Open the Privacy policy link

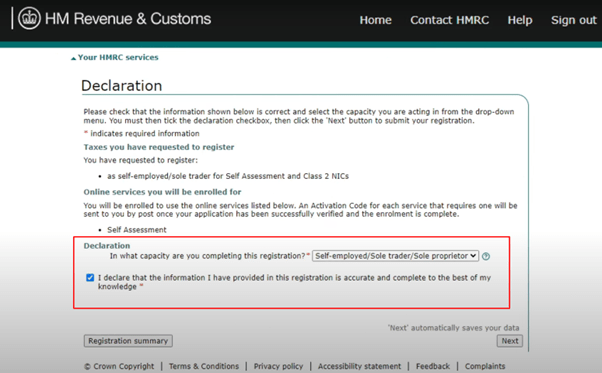tap(278, 366)
